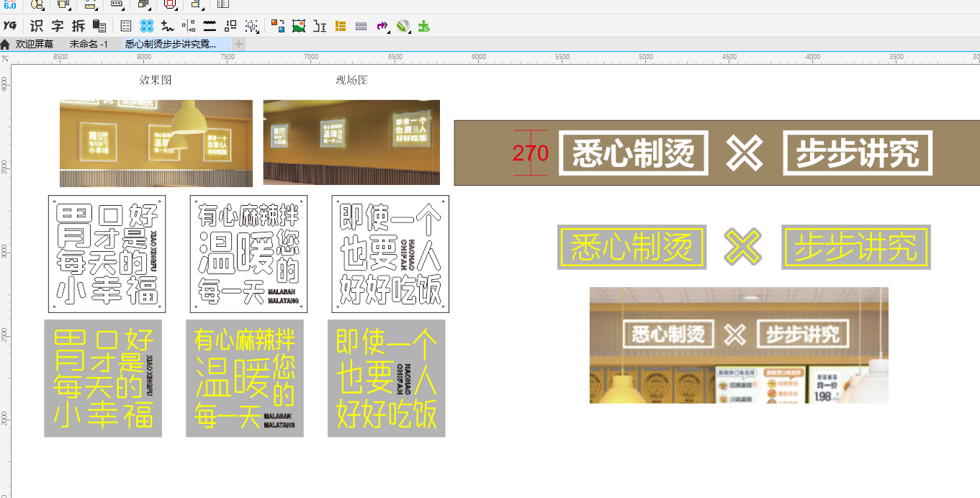Select the yellow-outlined X shape
The width and height of the screenshot is (980, 498).
(x=743, y=247)
